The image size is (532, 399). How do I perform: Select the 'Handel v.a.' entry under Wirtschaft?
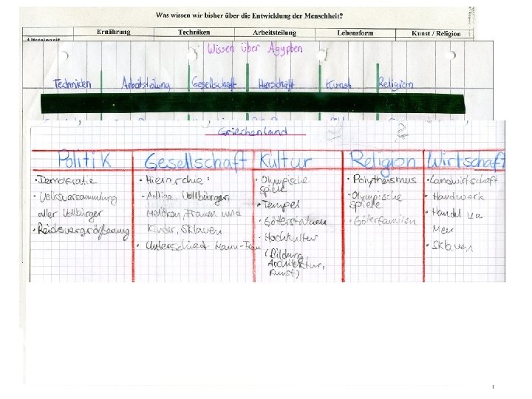click(x=454, y=214)
